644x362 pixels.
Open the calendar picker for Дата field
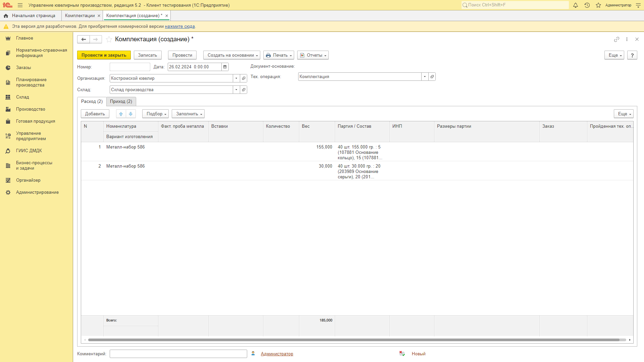(x=225, y=67)
